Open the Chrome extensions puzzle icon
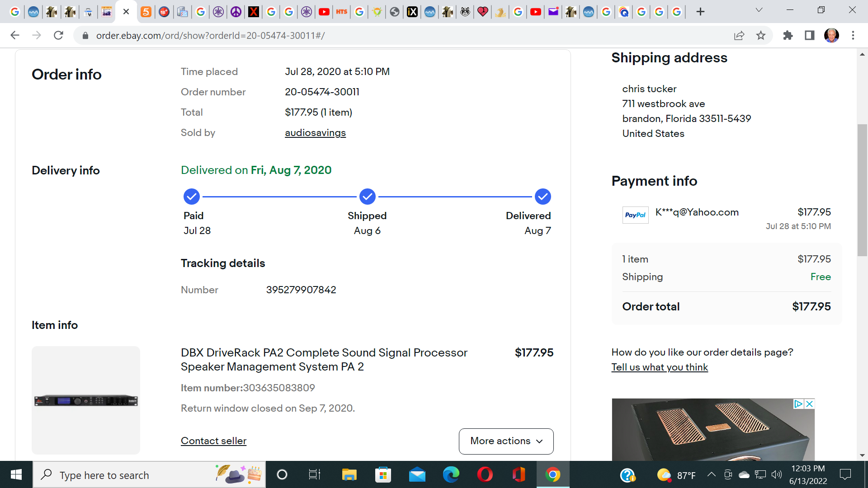This screenshot has height=488, width=868. pos(788,35)
